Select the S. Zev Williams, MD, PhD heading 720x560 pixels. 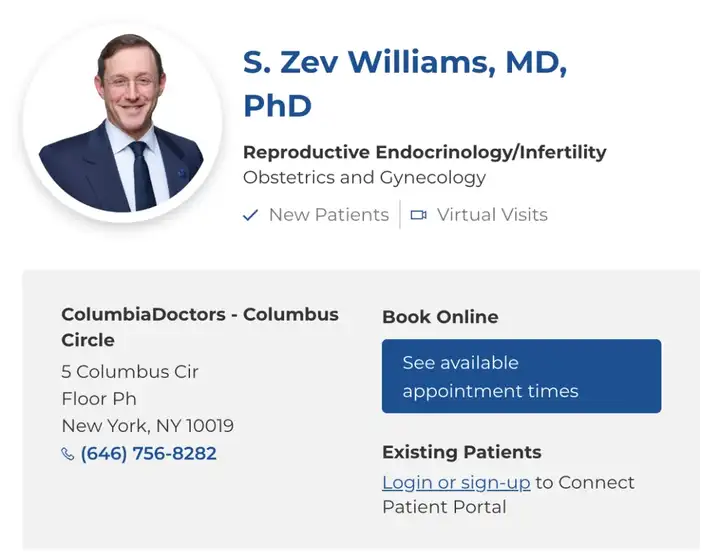pos(405,84)
